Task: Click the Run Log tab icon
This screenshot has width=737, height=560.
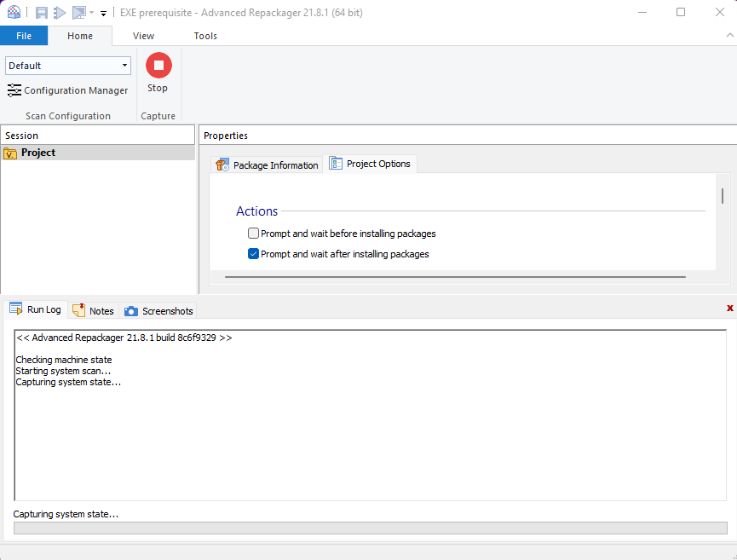Action: coord(16,309)
